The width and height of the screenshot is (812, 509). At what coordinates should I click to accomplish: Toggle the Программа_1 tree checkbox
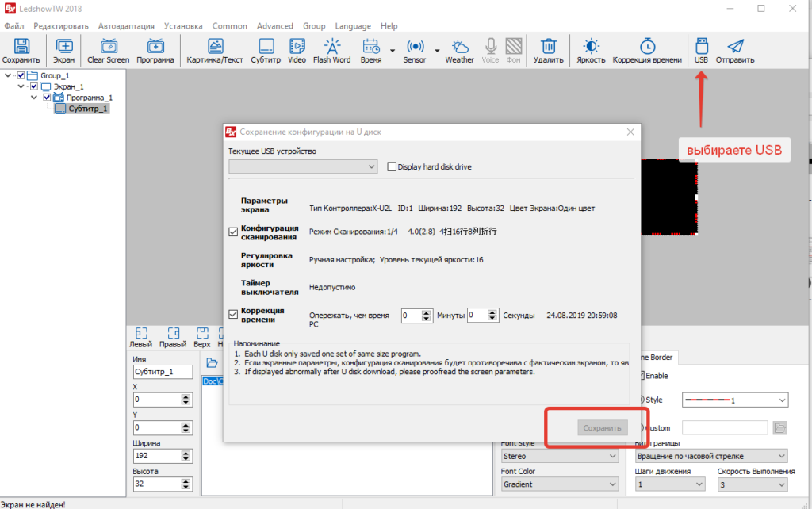point(47,98)
